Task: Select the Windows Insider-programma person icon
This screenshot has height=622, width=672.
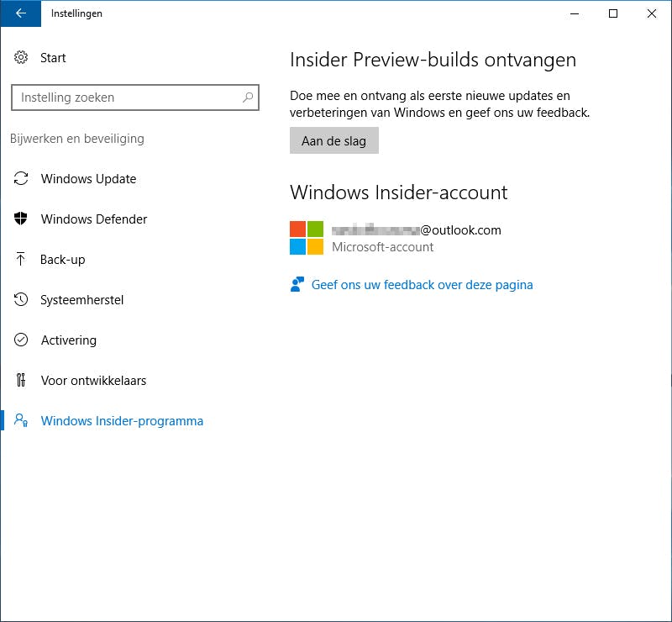Action: click(x=21, y=421)
